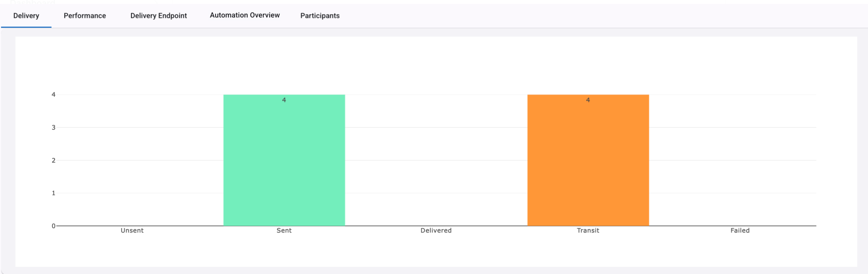This screenshot has width=868, height=274.
Task: Click the Transit axis label
Action: pos(588,230)
